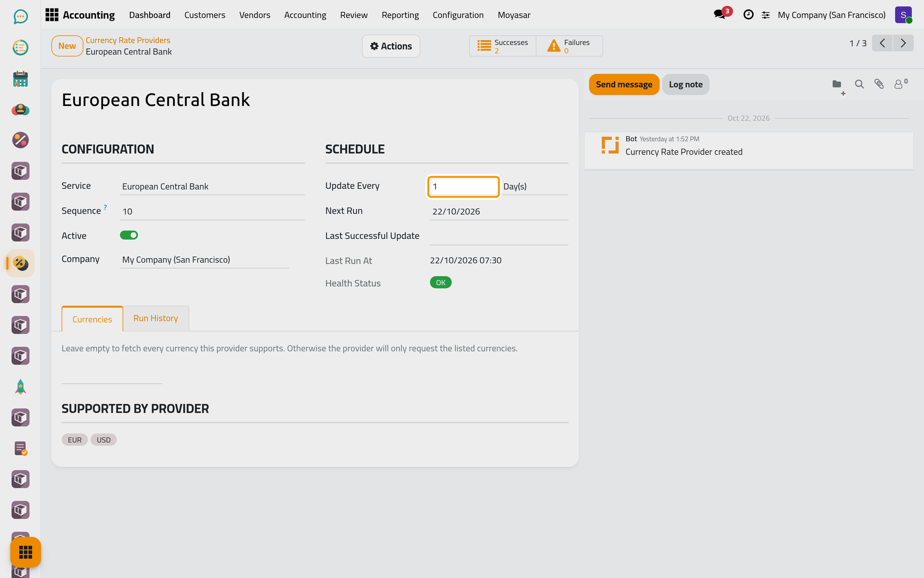Open the Day(s) interval unit dropdown

(535, 186)
